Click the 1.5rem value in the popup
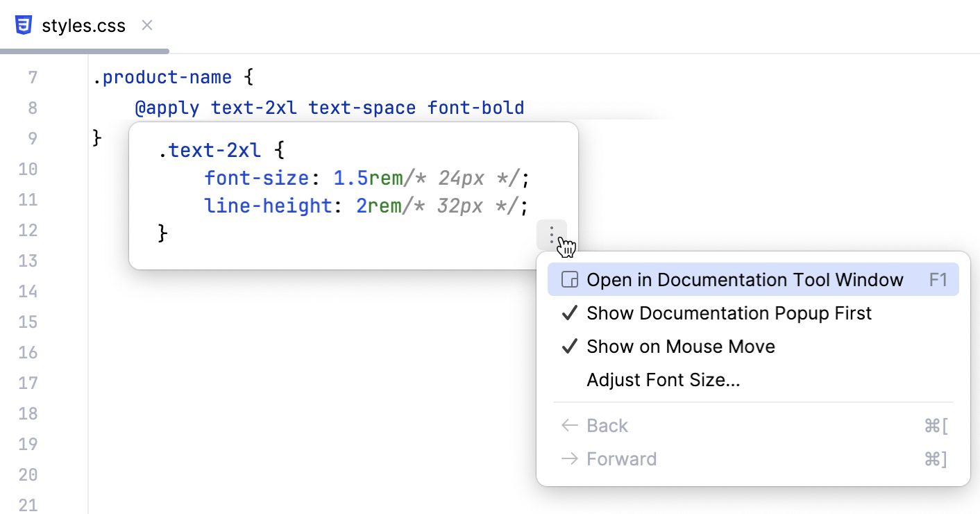 pos(368,179)
